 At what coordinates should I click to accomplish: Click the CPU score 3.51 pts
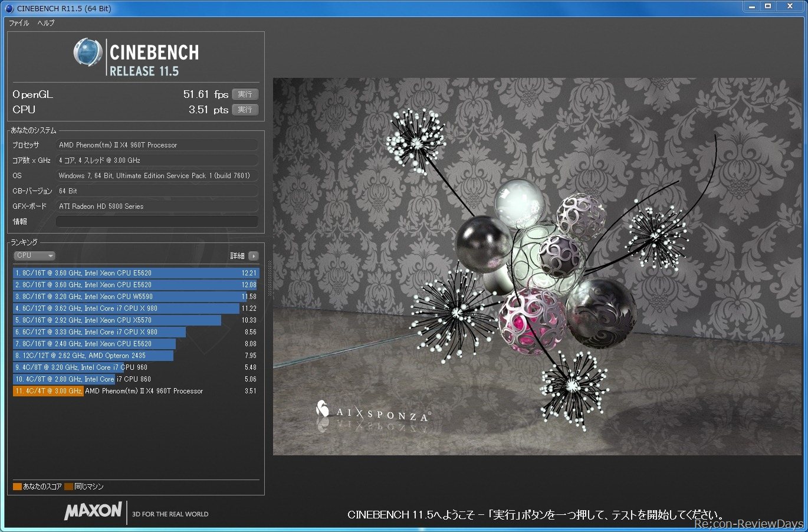[208, 110]
